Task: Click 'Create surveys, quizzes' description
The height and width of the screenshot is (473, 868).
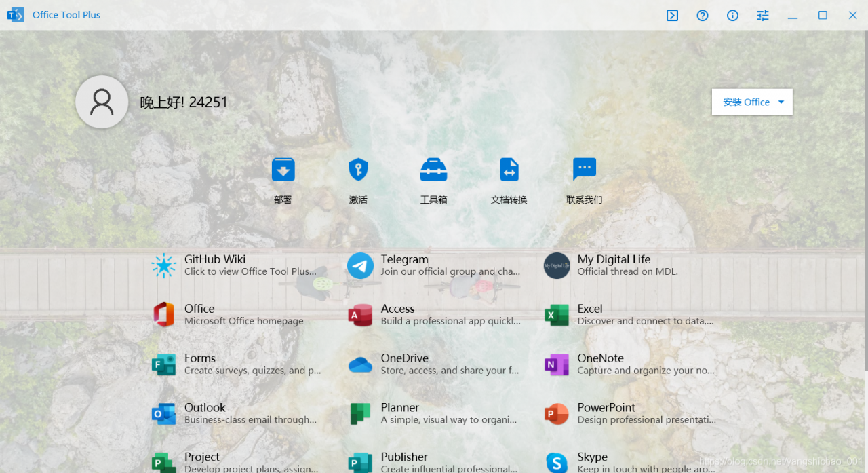Action: tap(253, 371)
